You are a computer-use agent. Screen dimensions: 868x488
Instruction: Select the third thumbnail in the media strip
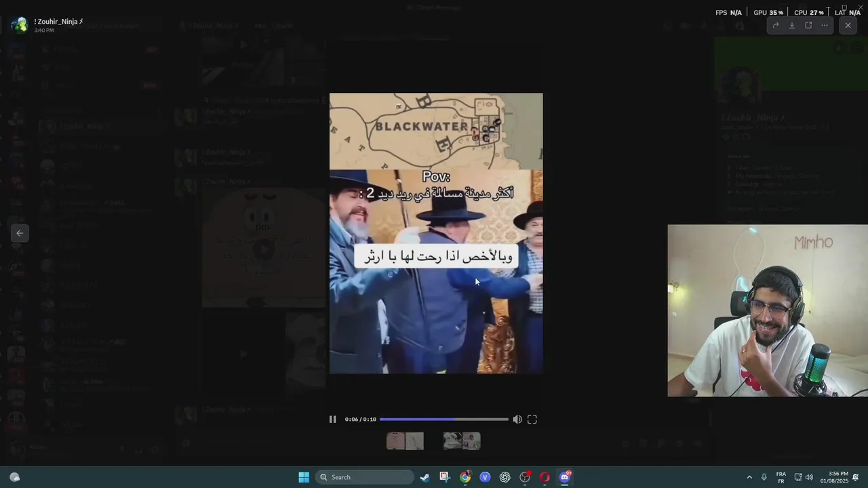pos(452,441)
